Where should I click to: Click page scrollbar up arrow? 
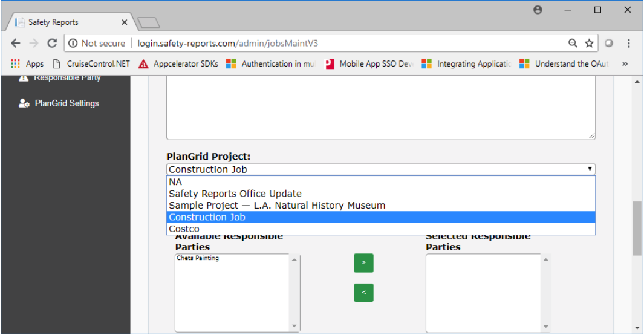tap(637, 81)
